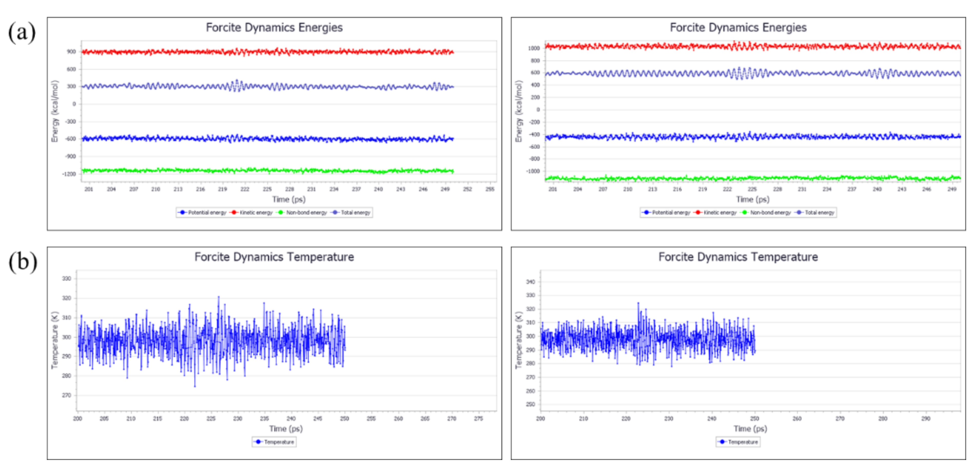Viewport: 980px width, 471px height.
Task: Click Potential energy legend marker in left energies chart
Action: click(x=182, y=212)
